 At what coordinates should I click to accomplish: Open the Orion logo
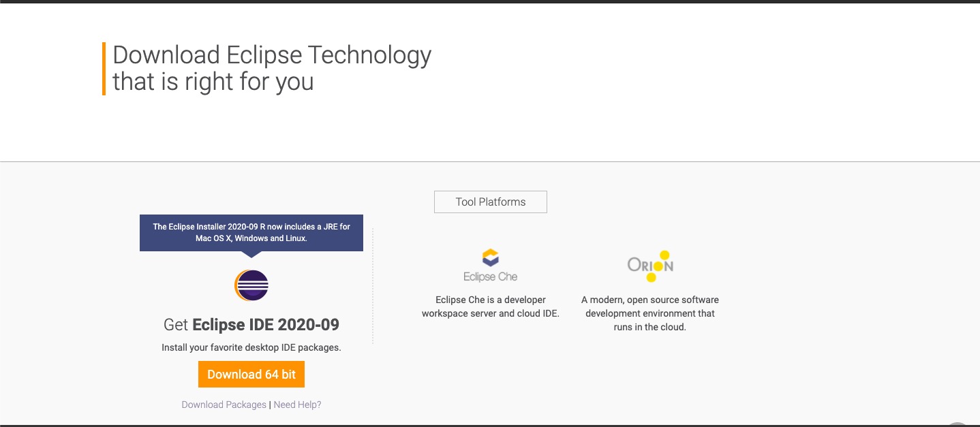650,266
